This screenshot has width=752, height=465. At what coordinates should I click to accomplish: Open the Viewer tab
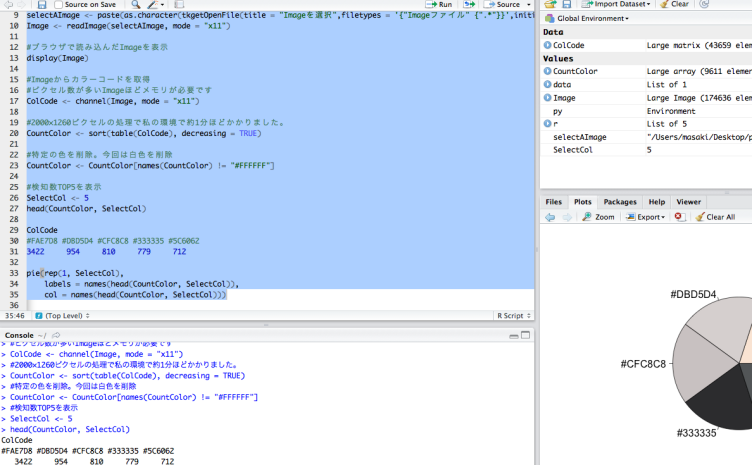[x=688, y=202]
